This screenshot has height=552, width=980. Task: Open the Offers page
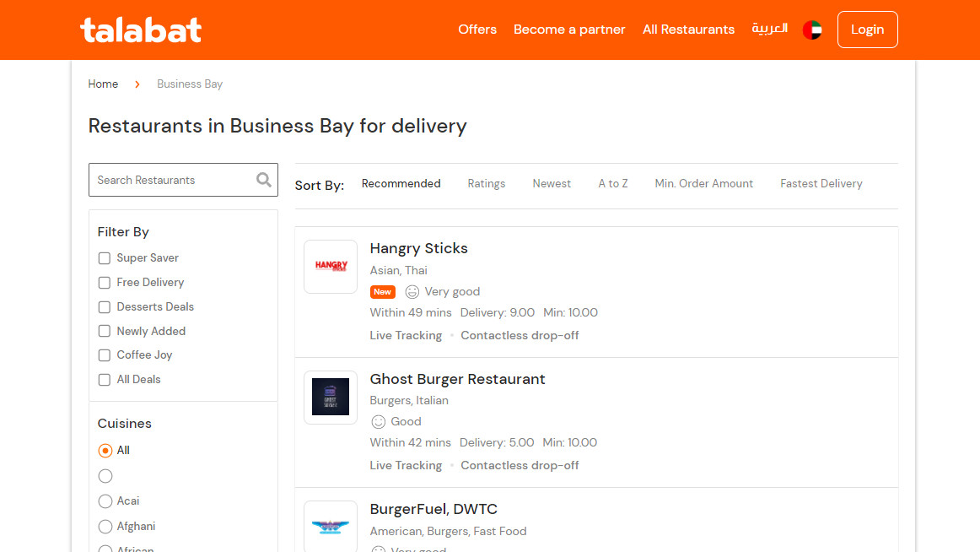click(x=477, y=29)
